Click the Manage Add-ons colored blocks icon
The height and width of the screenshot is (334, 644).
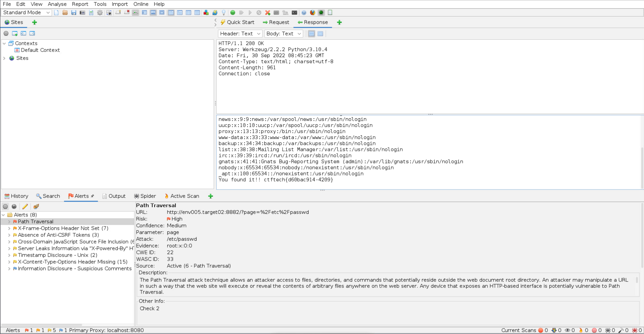206,13
